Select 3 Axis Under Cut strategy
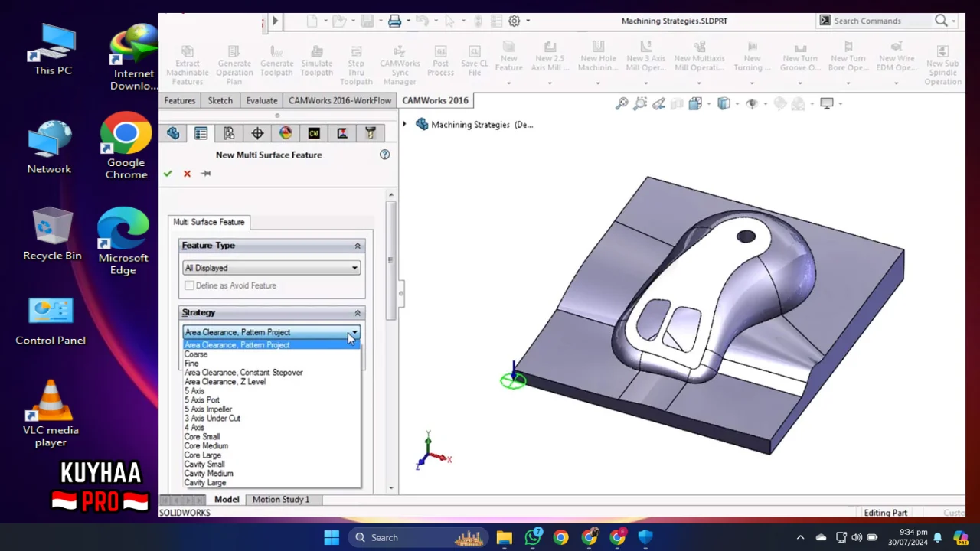 click(x=272, y=419)
